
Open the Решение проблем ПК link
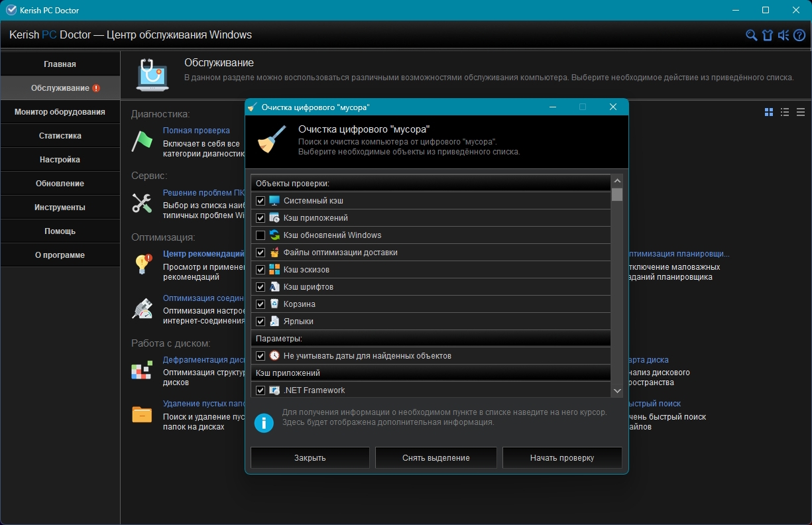coord(203,193)
